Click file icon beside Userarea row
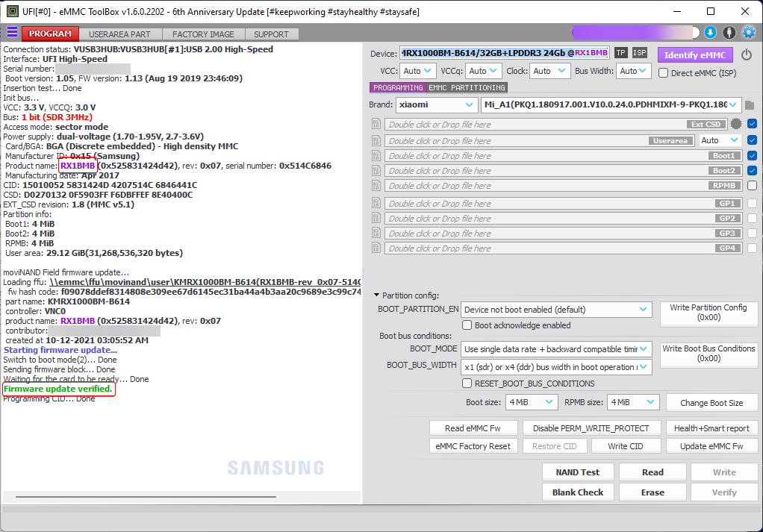The width and height of the screenshot is (763, 532). click(x=376, y=140)
